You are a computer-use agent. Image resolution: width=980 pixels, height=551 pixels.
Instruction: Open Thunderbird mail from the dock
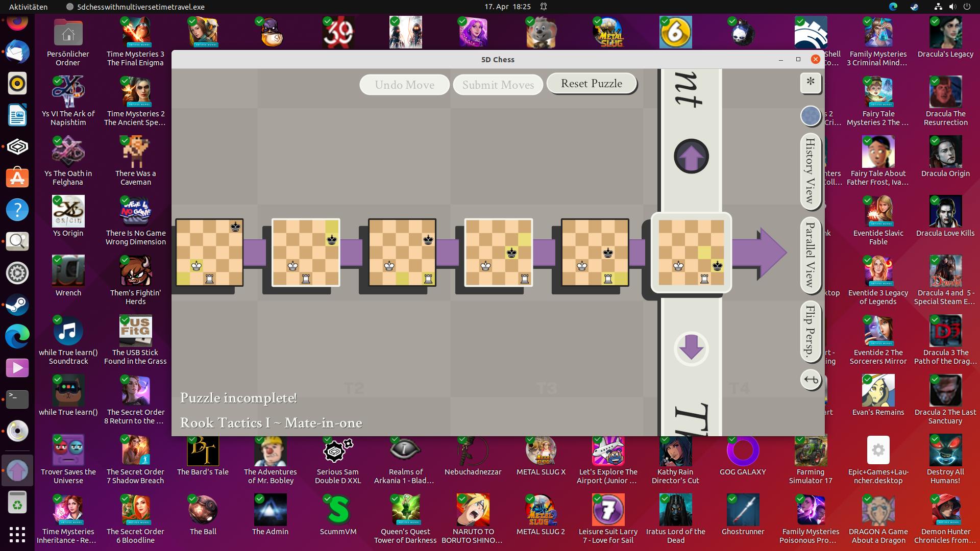pyautogui.click(x=17, y=52)
